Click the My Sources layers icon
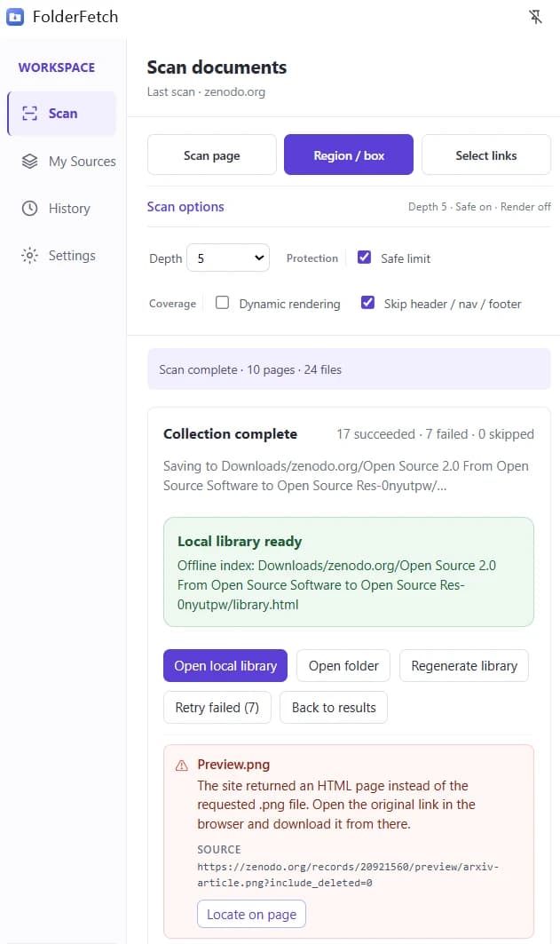560x944 pixels. pyautogui.click(x=29, y=162)
